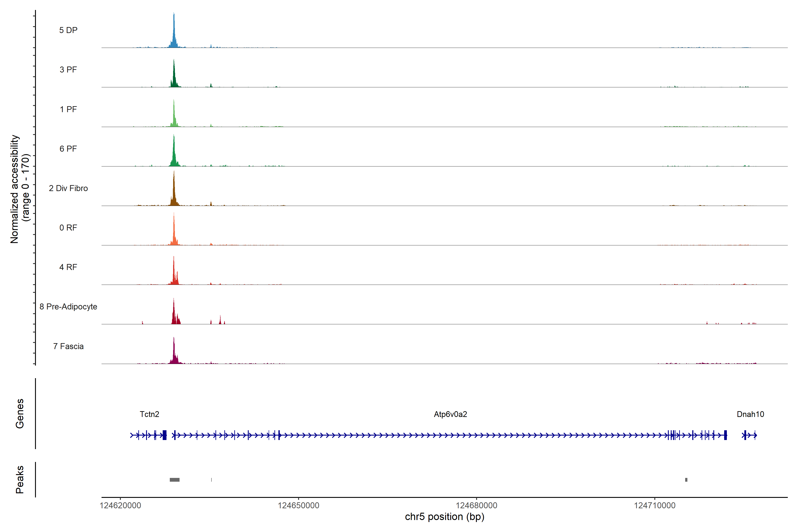Click the orange 0 RF peak
Screen dimensions: 798x532
click(x=174, y=234)
